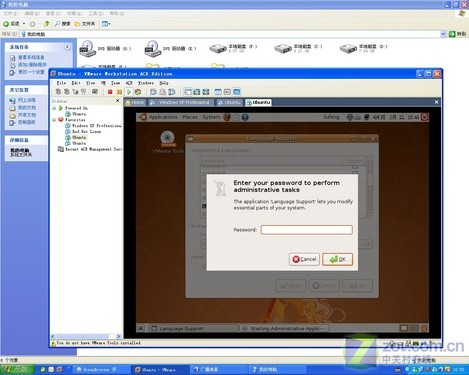Open the Explorer views dropdown button
The image size is (469, 375).
click(106, 24)
